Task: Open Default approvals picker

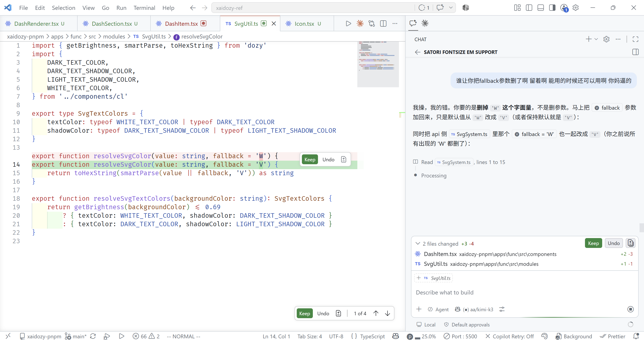Action: point(466,324)
